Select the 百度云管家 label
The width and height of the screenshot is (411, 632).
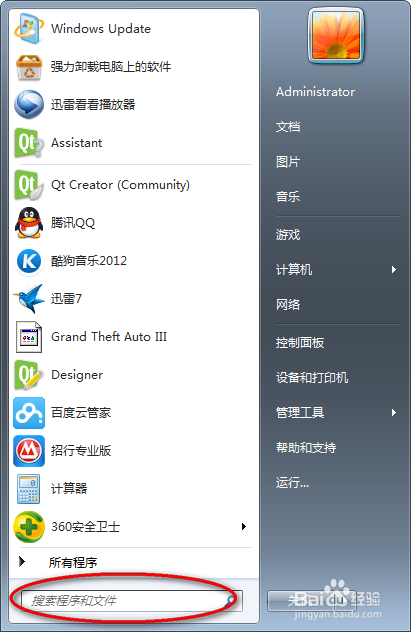[81, 413]
